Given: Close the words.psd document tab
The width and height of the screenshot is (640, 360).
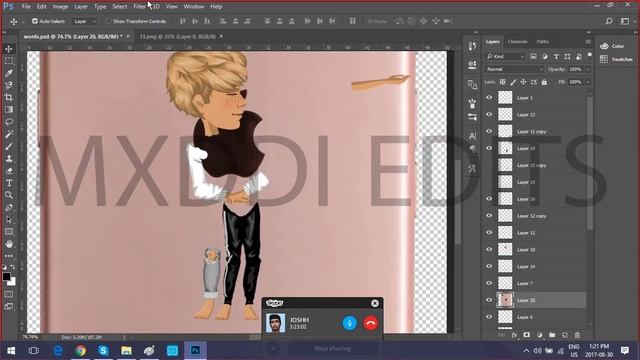Looking at the screenshot, I should pos(128,36).
